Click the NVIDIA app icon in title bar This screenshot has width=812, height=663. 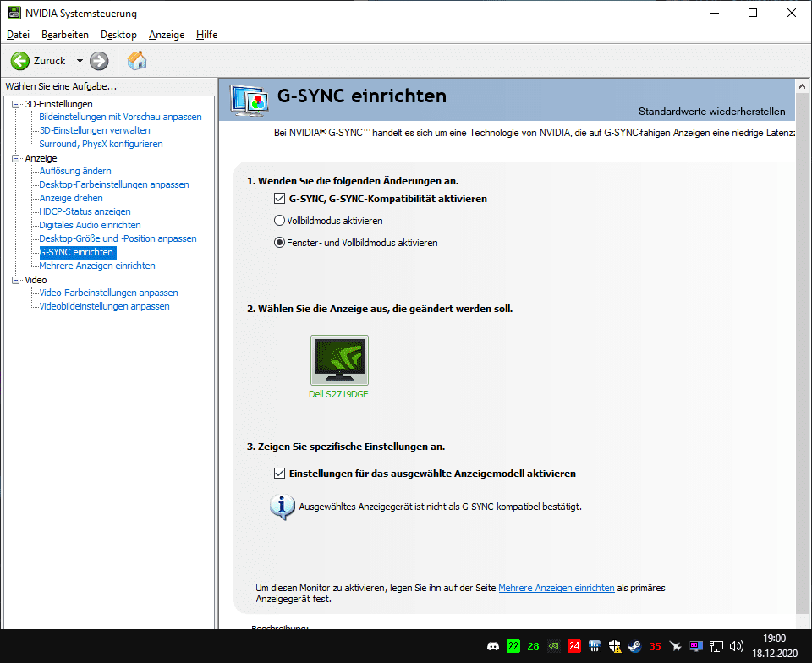point(14,13)
